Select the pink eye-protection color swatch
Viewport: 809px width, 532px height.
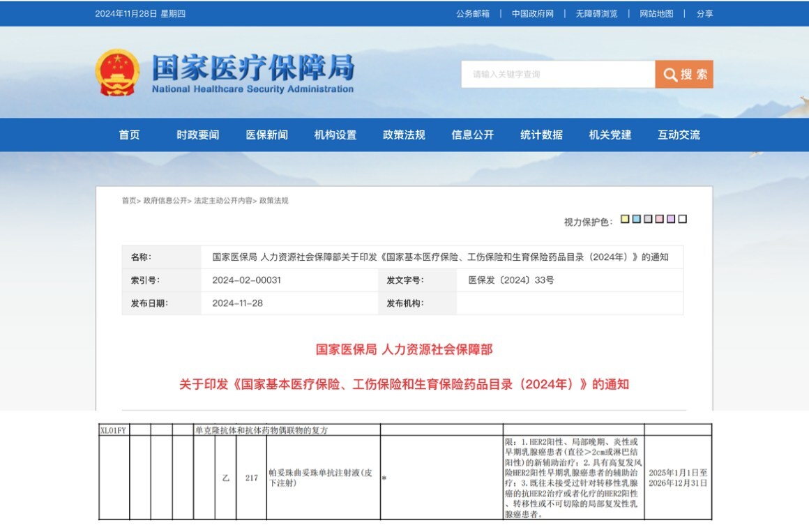point(659,219)
